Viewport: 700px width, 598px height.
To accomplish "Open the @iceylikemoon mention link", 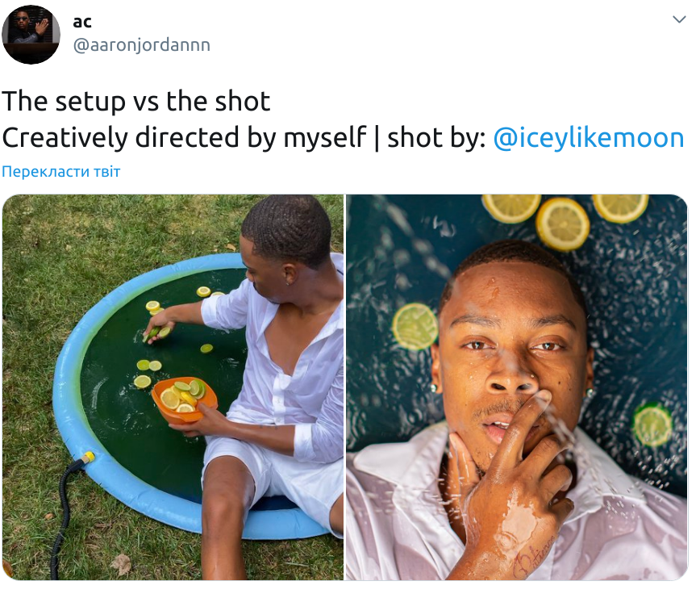I will point(588,138).
